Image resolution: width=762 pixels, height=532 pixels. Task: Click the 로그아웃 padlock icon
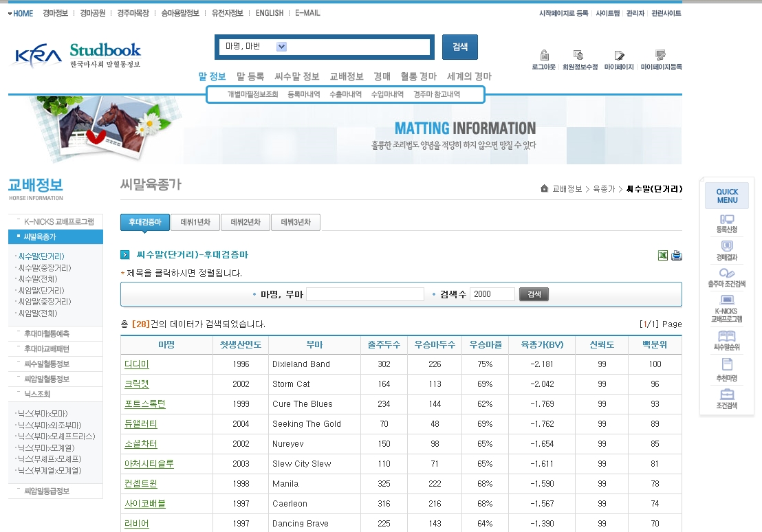pos(544,56)
